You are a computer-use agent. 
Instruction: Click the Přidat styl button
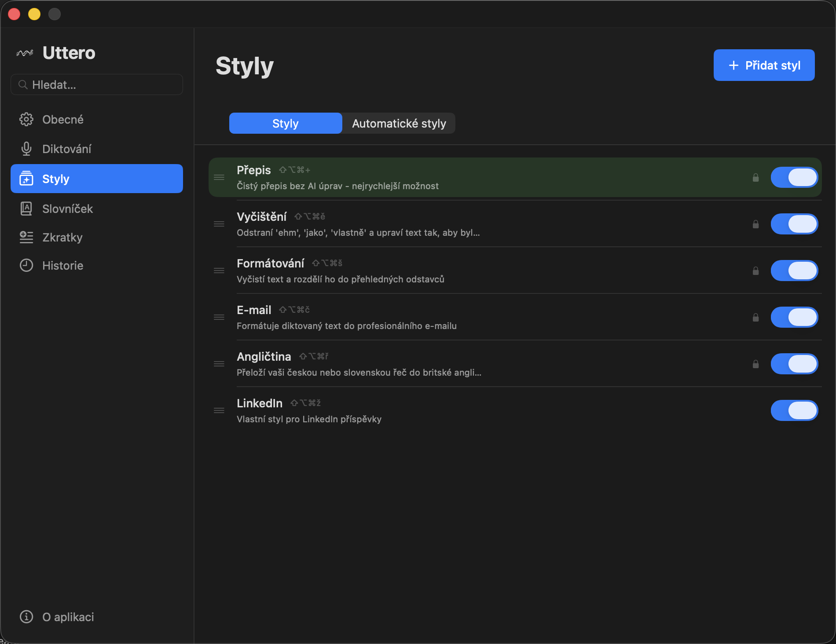(x=764, y=65)
